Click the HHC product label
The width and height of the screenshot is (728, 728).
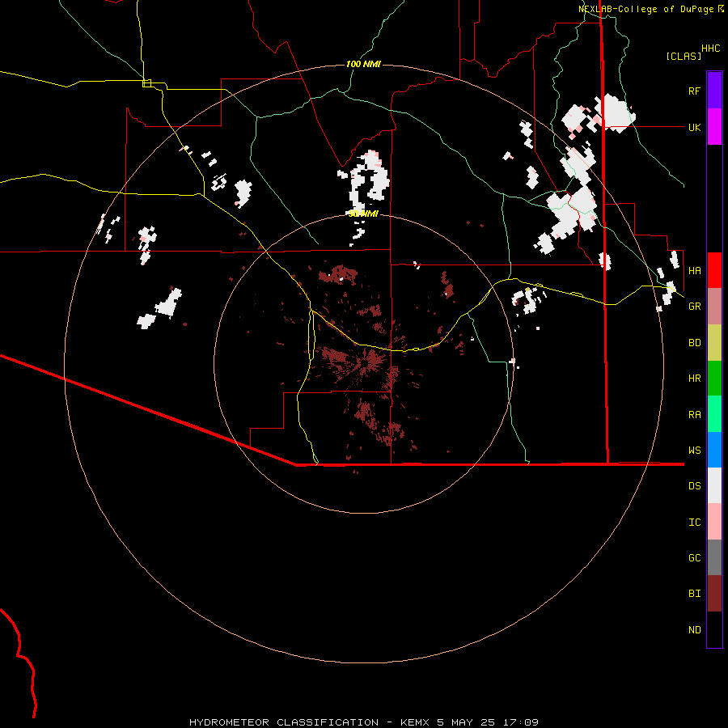710,49
